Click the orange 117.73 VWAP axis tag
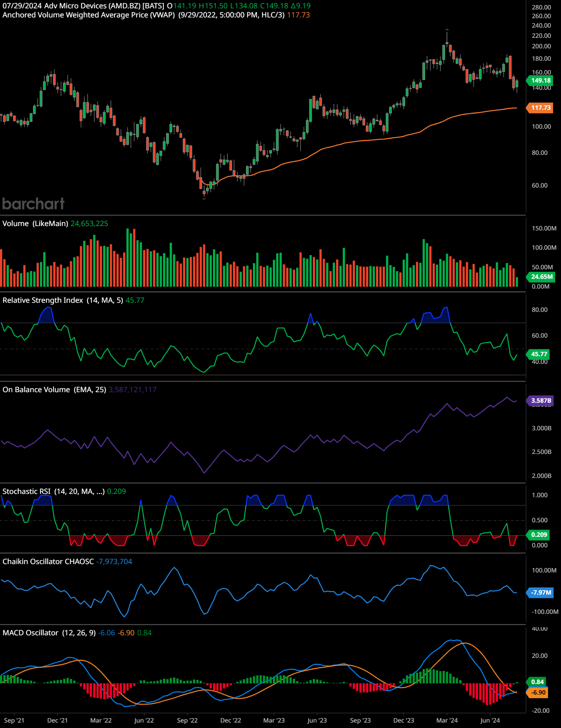 click(540, 108)
